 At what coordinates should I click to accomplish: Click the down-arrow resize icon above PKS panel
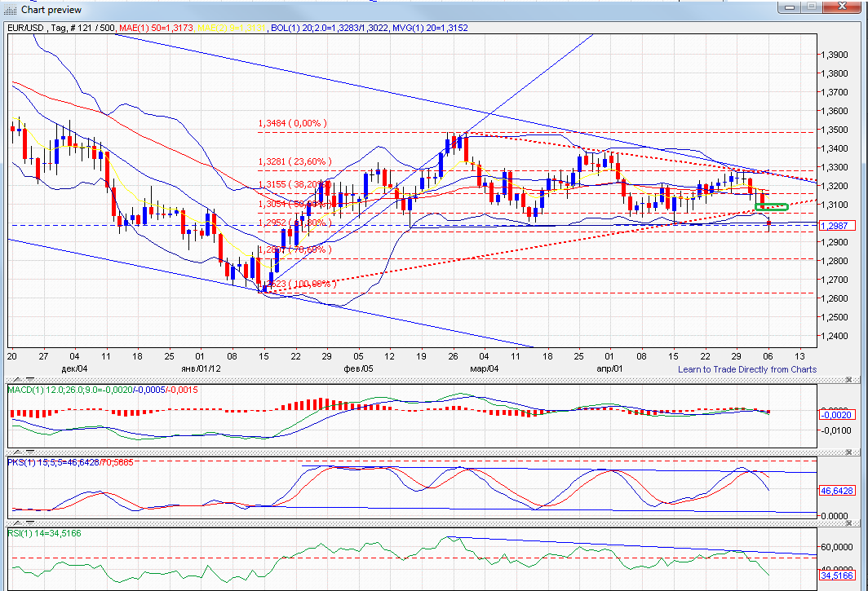tap(30, 451)
